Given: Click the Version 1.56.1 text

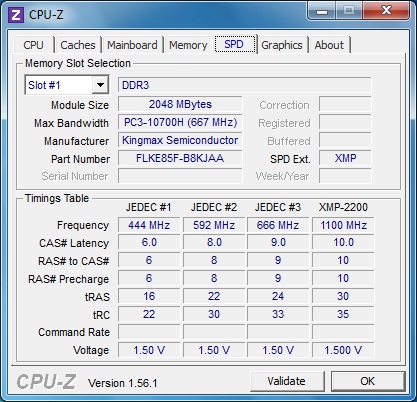Looking at the screenshot, I should pyautogui.click(x=122, y=383).
